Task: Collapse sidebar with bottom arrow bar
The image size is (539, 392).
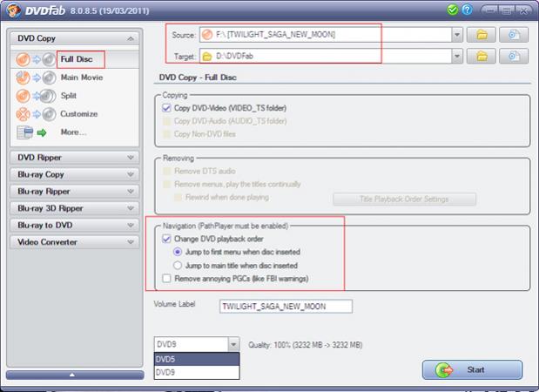Action: pos(75,375)
